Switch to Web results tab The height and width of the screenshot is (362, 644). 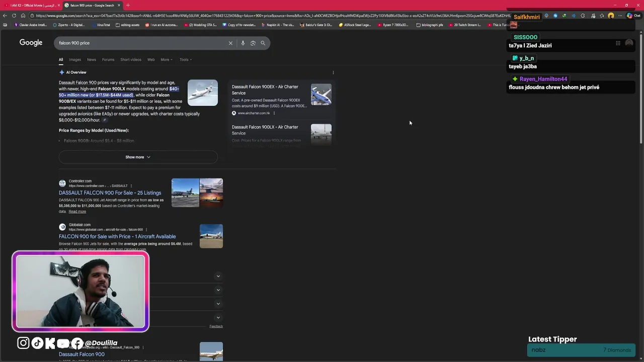tap(151, 59)
